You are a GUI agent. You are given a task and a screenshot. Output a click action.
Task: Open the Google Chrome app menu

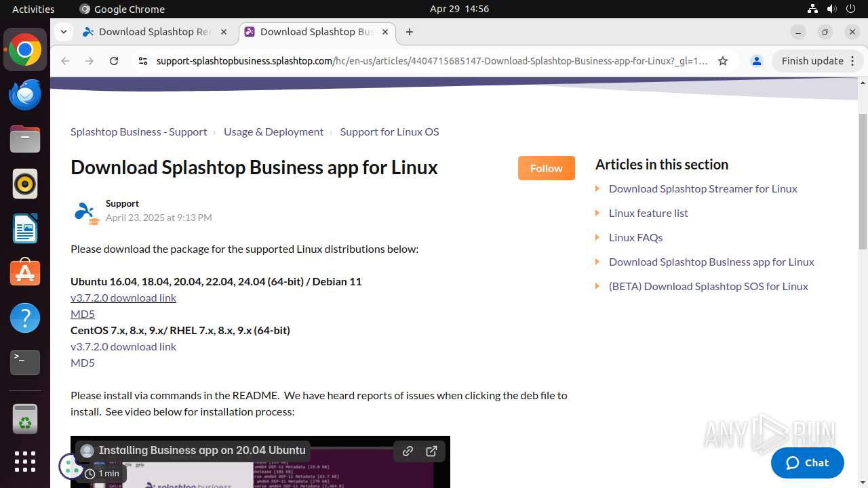122,9
